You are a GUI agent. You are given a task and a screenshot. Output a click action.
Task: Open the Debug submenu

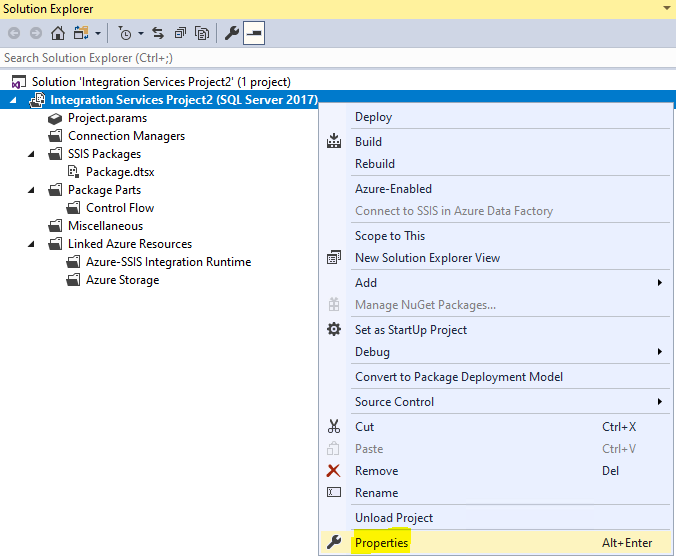pyautogui.click(x=494, y=352)
